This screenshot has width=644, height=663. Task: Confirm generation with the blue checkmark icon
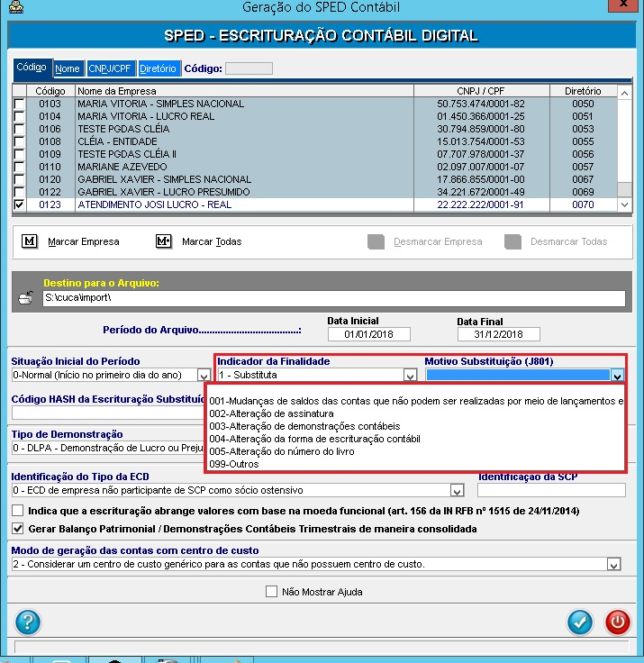pos(580,622)
